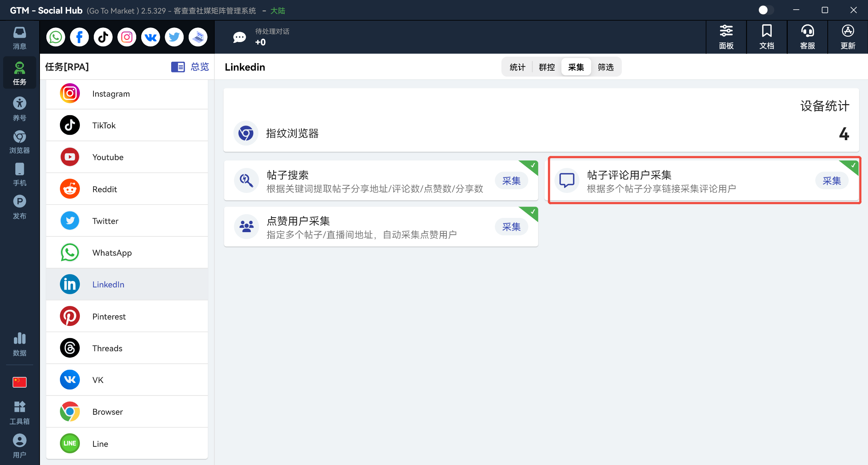Screen dimensions: 868x465
Task: Select Instagram in the task list
Action: click(127, 93)
